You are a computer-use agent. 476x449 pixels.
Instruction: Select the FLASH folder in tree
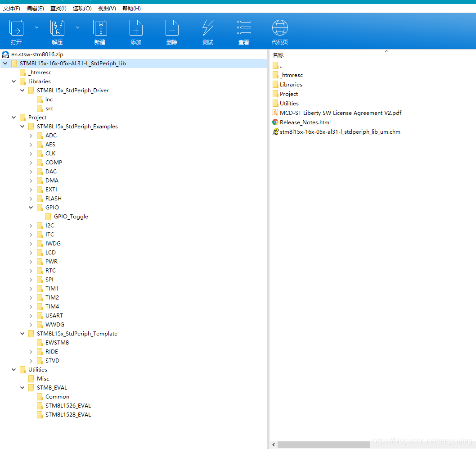pos(54,198)
